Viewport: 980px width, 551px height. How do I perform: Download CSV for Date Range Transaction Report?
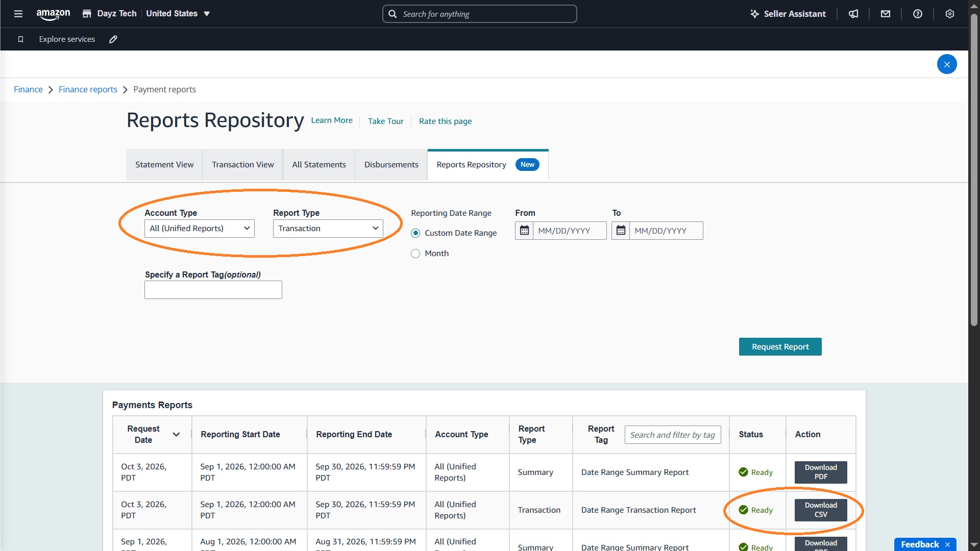tap(821, 510)
